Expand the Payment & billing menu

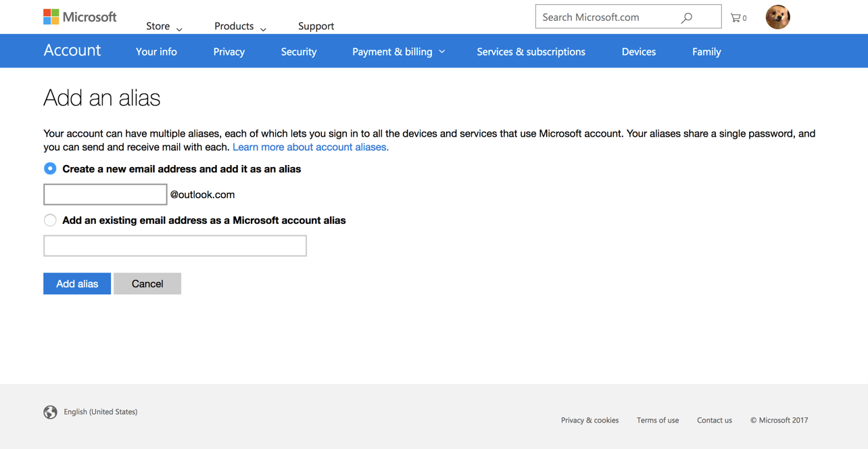coord(398,51)
